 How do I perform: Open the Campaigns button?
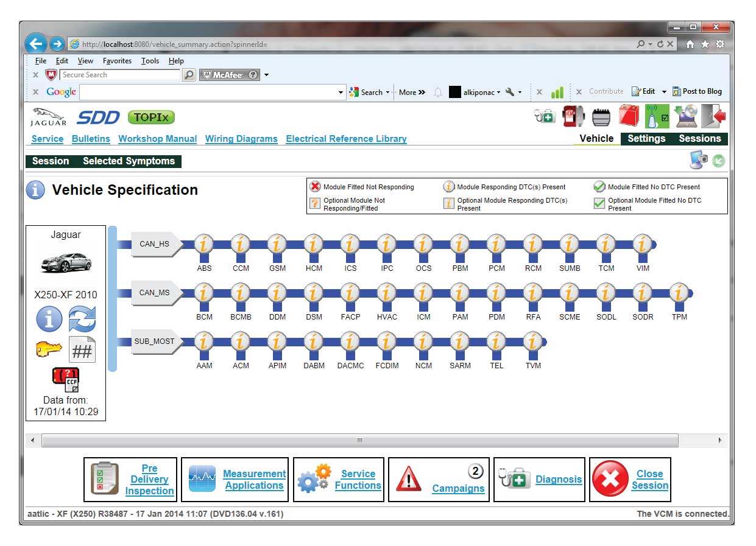pyautogui.click(x=439, y=480)
